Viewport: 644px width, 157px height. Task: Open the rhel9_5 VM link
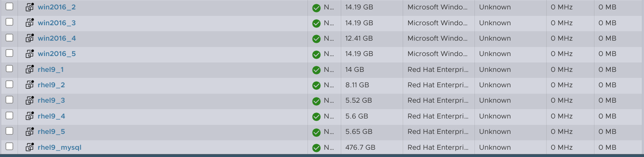point(51,131)
